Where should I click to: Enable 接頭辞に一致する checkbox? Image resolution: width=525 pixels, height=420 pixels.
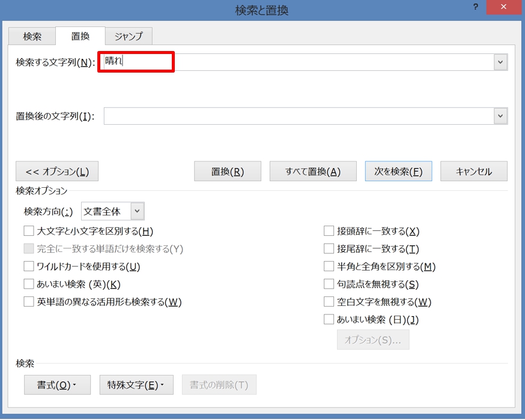tap(329, 231)
